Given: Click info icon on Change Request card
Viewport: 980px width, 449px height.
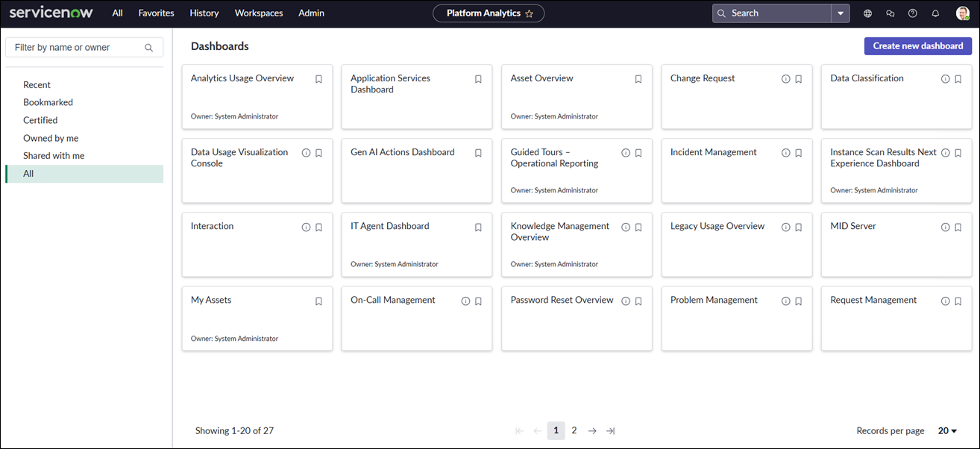Looking at the screenshot, I should [x=785, y=79].
